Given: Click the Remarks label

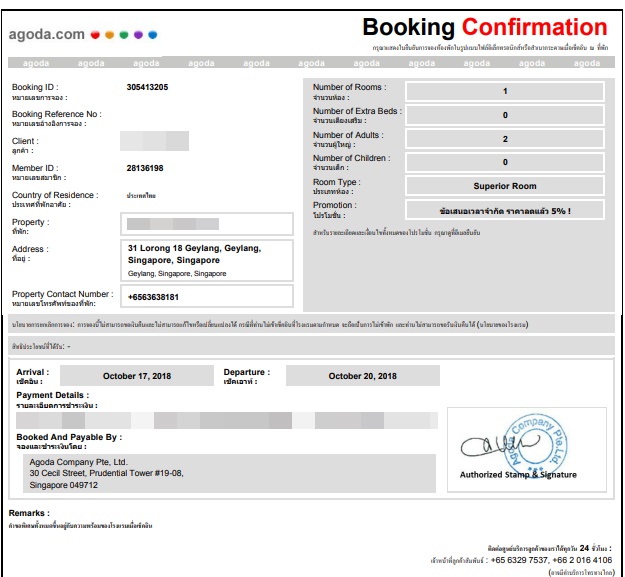Looking at the screenshot, I should pyautogui.click(x=29, y=513).
